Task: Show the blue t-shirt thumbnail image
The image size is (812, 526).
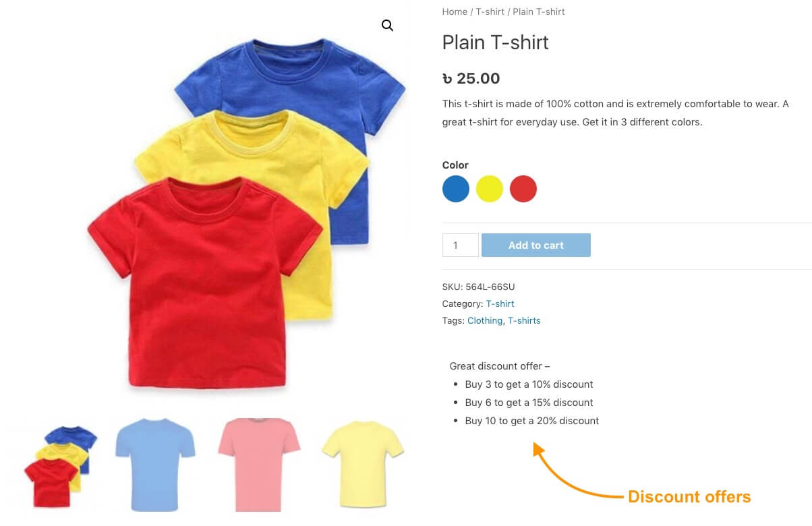Action: click(x=155, y=465)
